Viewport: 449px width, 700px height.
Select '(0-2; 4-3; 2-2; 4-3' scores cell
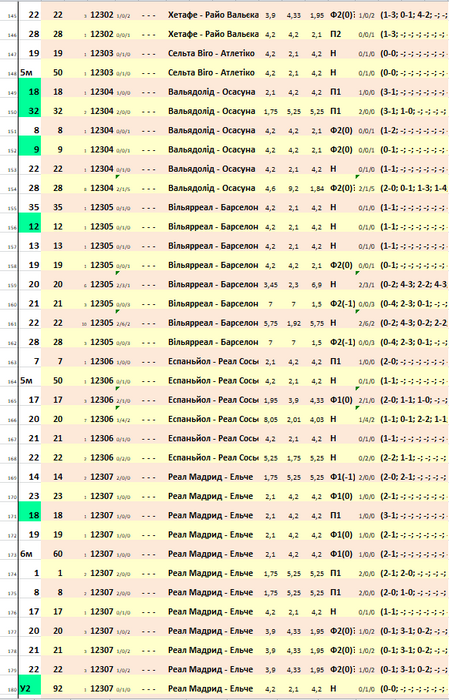coord(414,284)
